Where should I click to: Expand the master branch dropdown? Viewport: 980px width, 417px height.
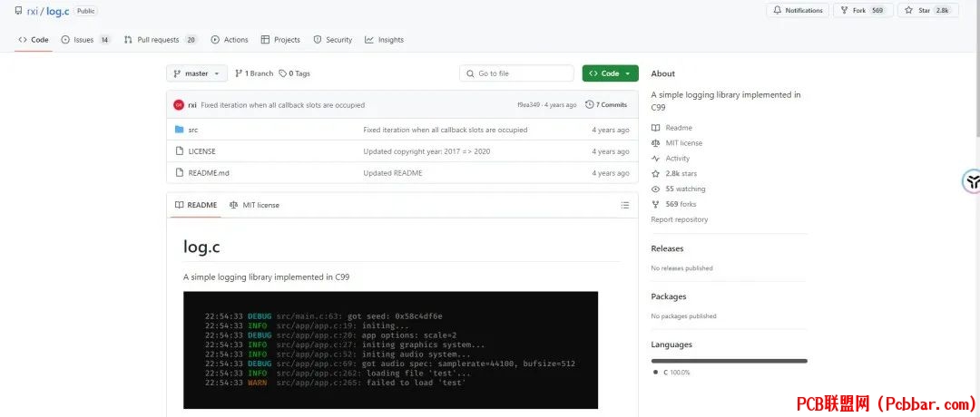(x=197, y=73)
